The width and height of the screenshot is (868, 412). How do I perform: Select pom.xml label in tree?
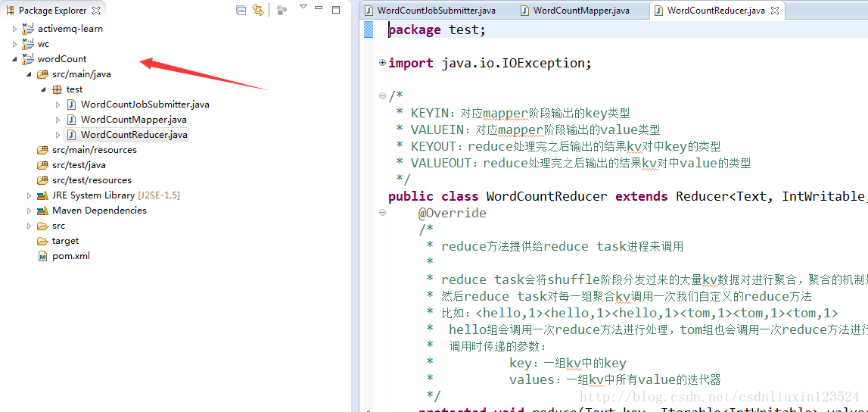(x=71, y=256)
